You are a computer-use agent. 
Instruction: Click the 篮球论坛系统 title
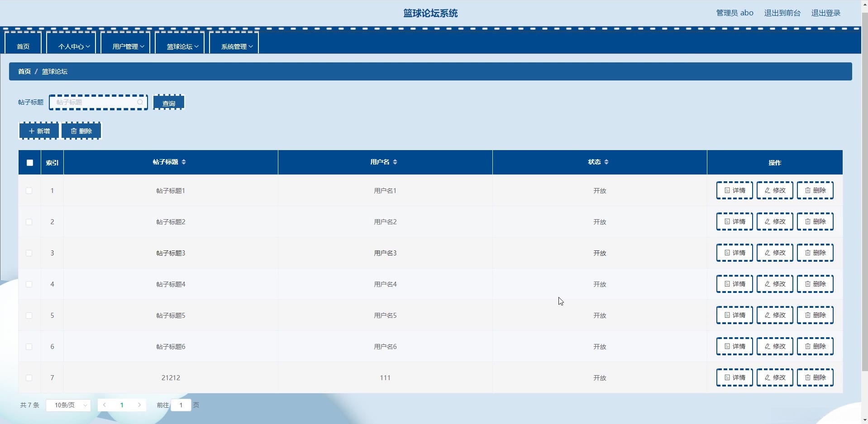tap(430, 13)
